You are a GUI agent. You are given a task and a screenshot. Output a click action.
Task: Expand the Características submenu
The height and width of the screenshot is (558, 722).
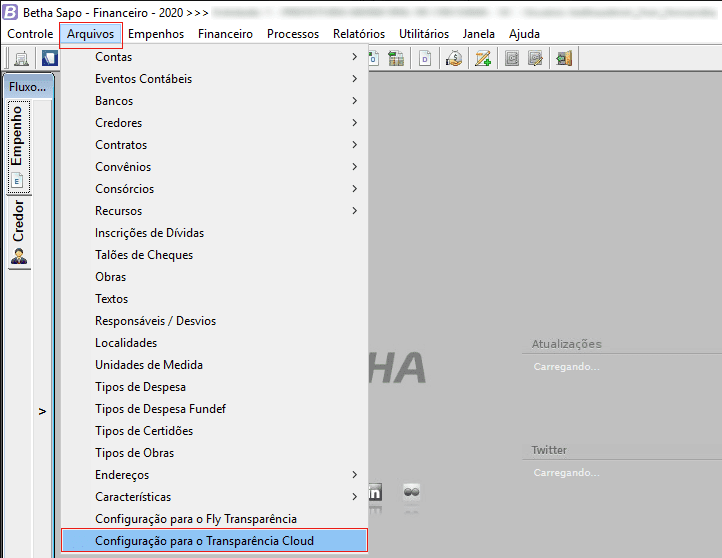click(x=215, y=497)
